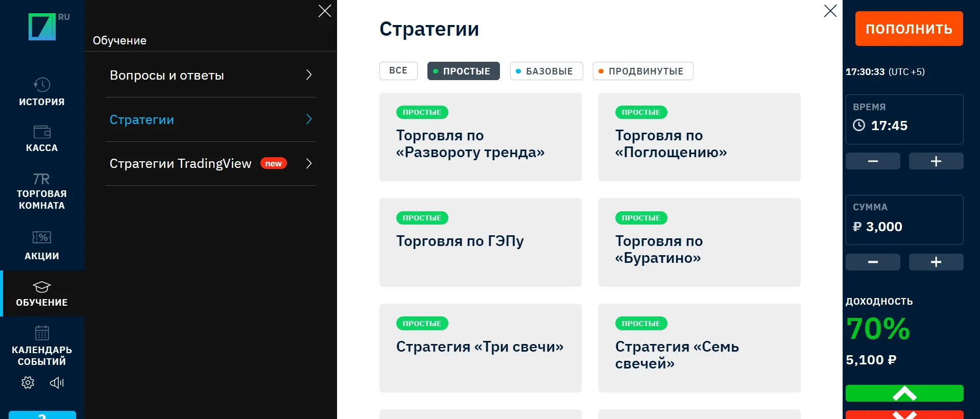Open the История history icon
Image resolution: width=980 pixels, height=419 pixels.
click(x=42, y=85)
